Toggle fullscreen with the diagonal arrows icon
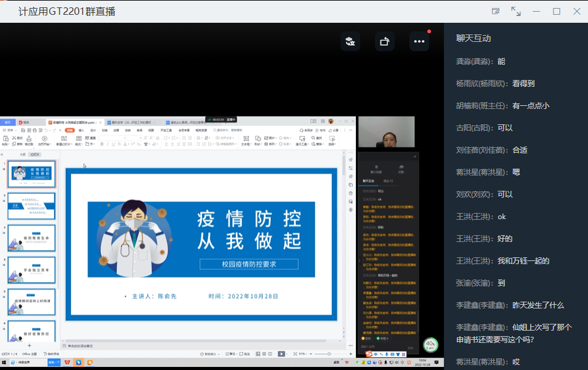 pos(516,11)
